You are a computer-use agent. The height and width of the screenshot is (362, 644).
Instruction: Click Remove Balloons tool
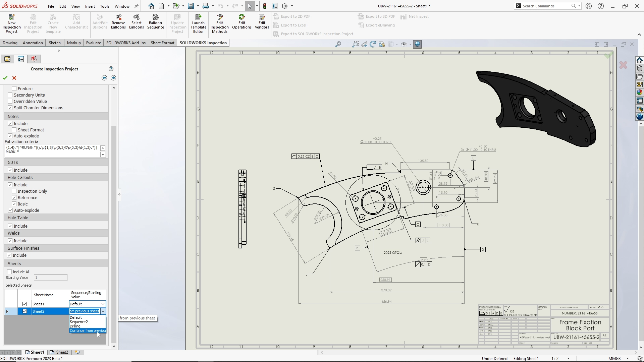(x=118, y=21)
